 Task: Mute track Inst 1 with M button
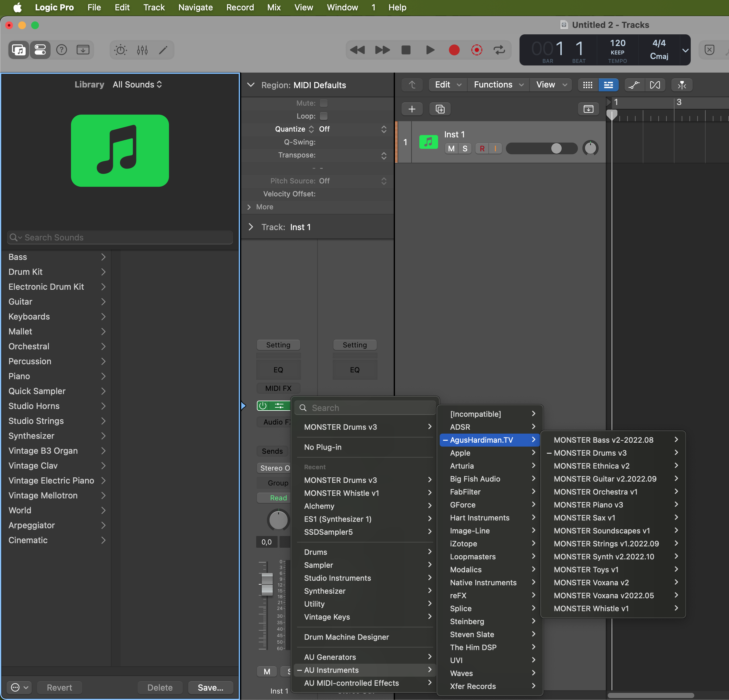coord(451,148)
